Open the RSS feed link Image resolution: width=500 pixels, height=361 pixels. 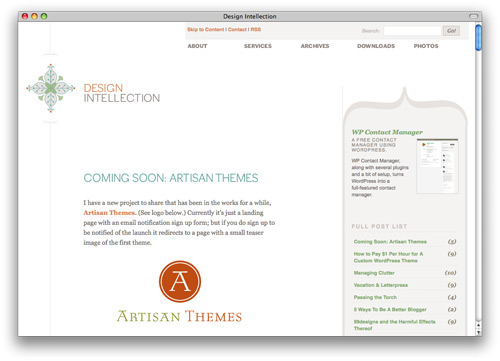point(256,29)
